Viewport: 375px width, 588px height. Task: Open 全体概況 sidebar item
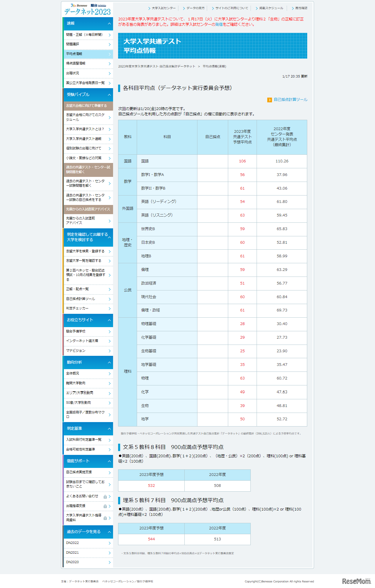click(88, 374)
